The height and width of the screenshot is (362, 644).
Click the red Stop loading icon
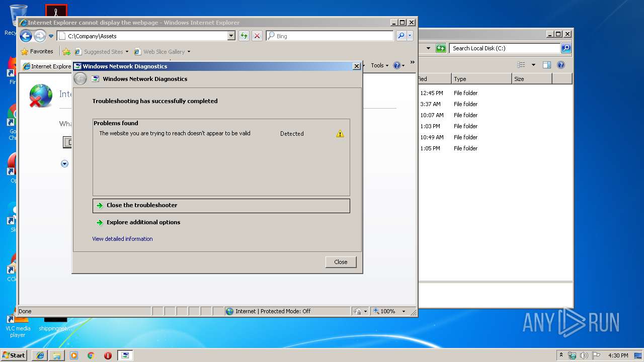click(257, 36)
